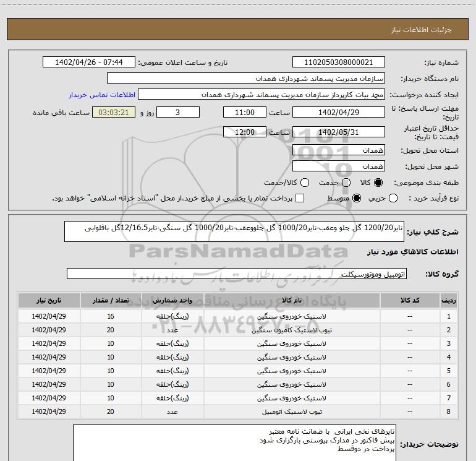Click the request creator name field
The height and width of the screenshot is (461, 476).
(x=261, y=95)
